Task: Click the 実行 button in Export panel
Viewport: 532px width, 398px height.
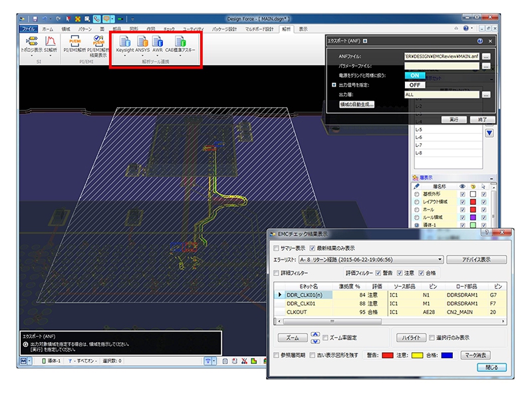Action: 454,120
